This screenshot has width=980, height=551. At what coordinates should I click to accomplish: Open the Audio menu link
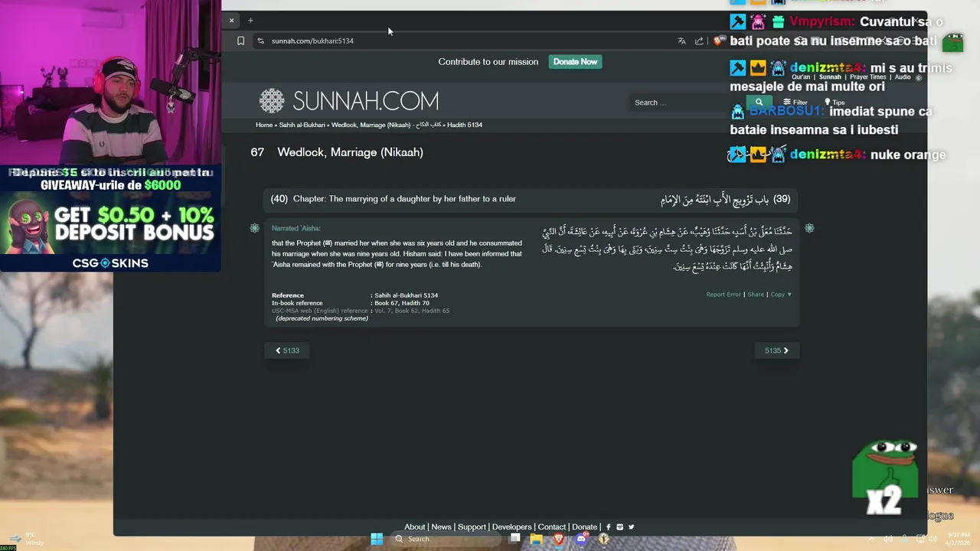pos(903,77)
